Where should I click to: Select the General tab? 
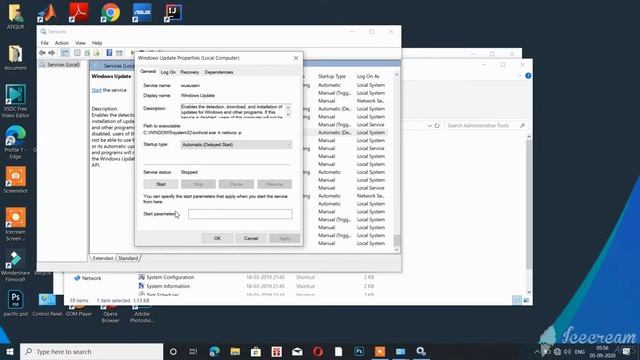[x=148, y=71]
